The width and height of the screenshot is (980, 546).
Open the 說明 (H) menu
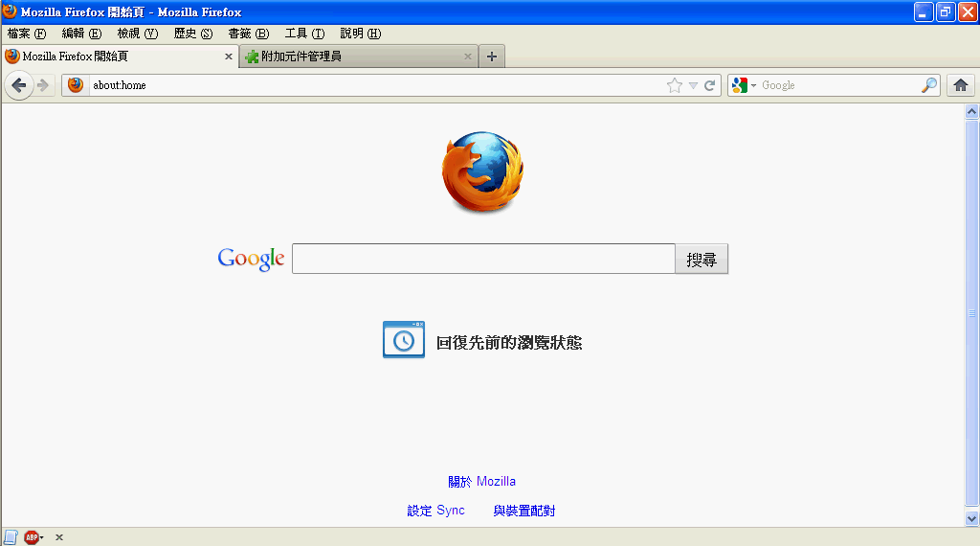[x=361, y=34]
